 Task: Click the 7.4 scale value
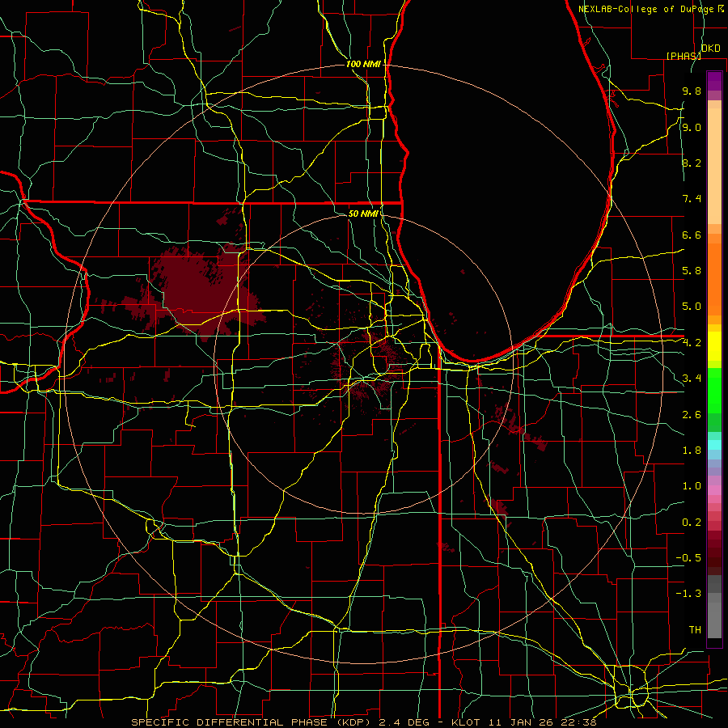coord(692,199)
